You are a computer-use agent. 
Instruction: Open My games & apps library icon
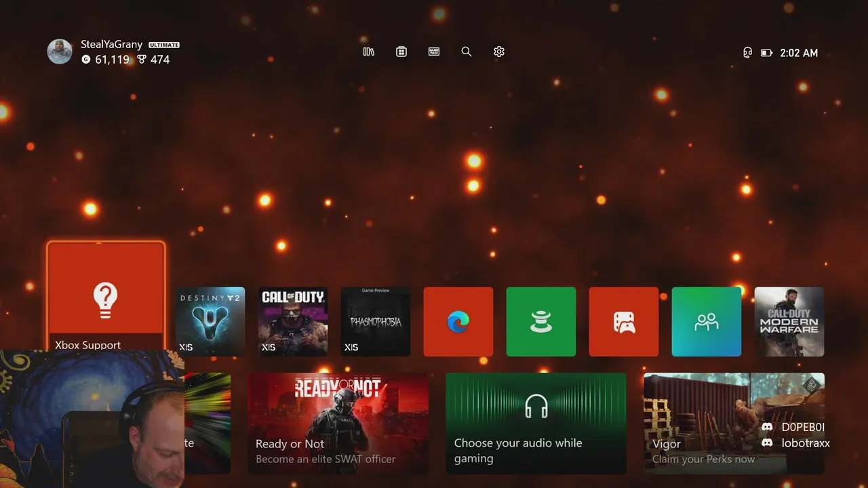pyautogui.click(x=369, y=52)
